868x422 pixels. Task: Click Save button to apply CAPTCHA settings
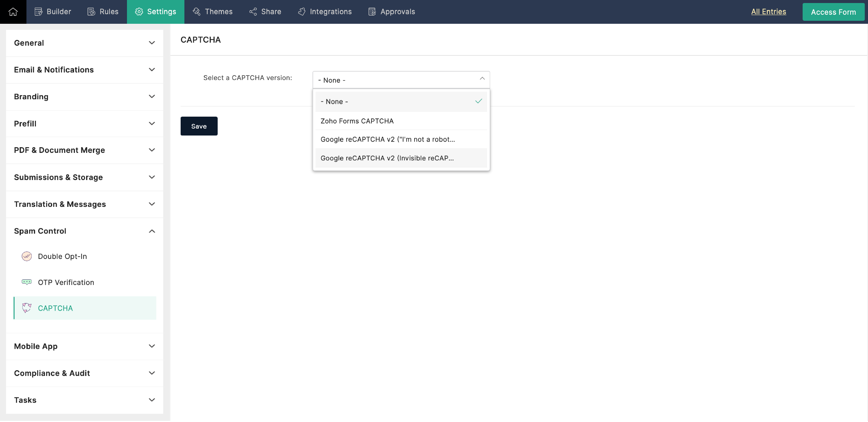click(x=199, y=126)
